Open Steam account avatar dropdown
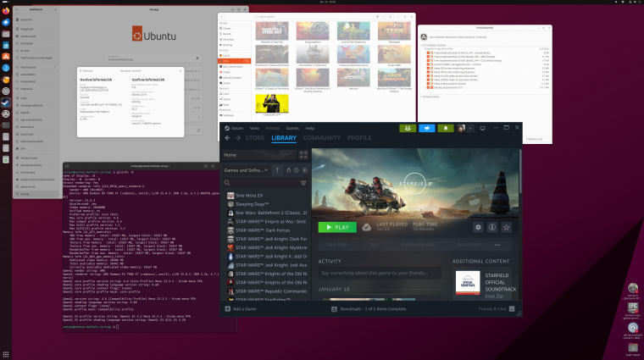644x360 pixels. pos(466,128)
